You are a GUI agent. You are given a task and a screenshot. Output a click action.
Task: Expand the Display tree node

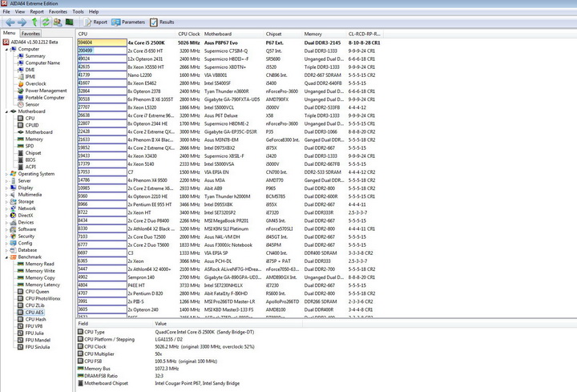coord(6,188)
